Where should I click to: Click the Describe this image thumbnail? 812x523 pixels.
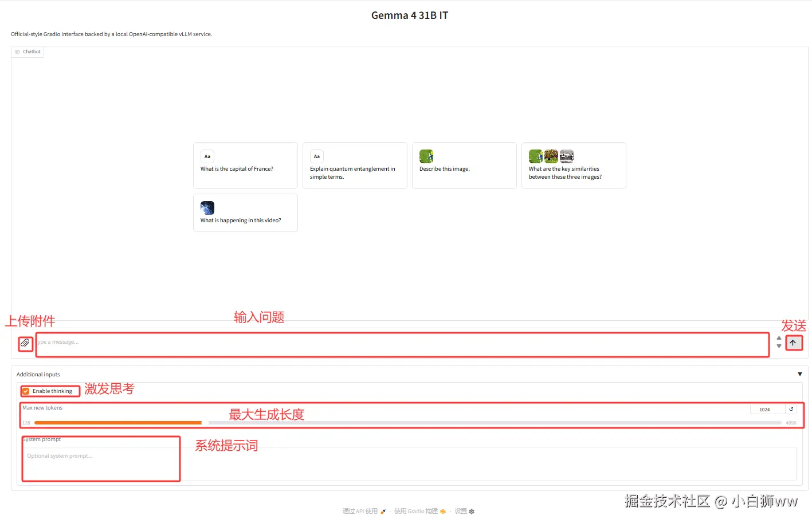(426, 156)
